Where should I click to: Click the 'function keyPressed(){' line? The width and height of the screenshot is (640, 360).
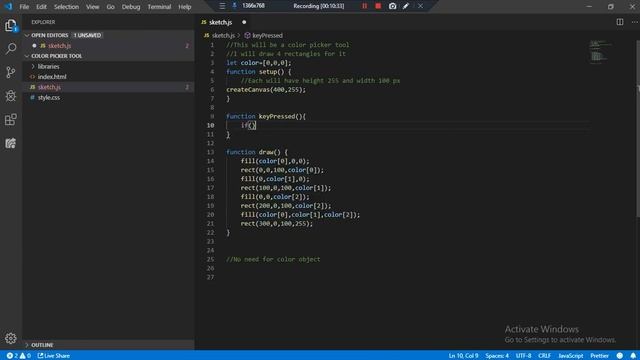click(266, 116)
